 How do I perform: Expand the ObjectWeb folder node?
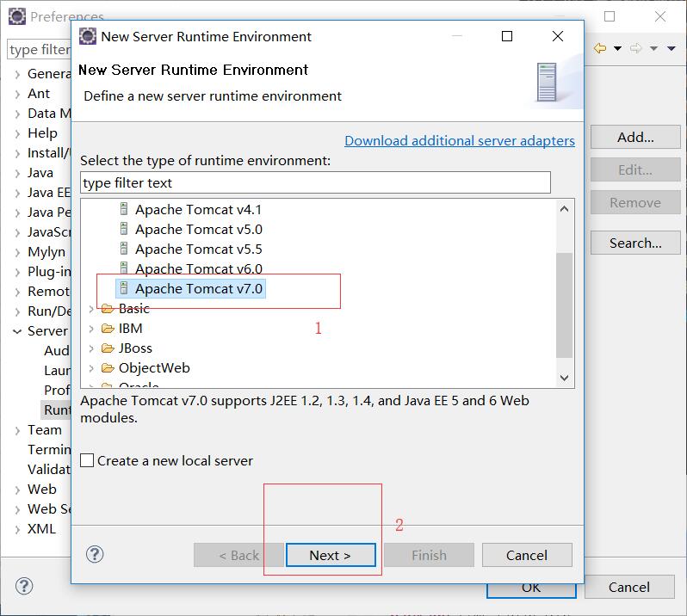pos(91,368)
